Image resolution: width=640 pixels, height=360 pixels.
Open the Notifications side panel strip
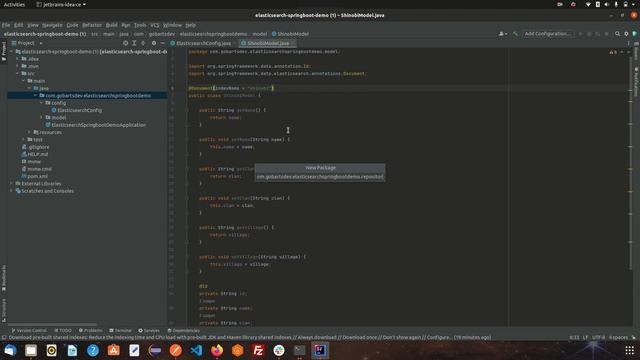(636, 82)
